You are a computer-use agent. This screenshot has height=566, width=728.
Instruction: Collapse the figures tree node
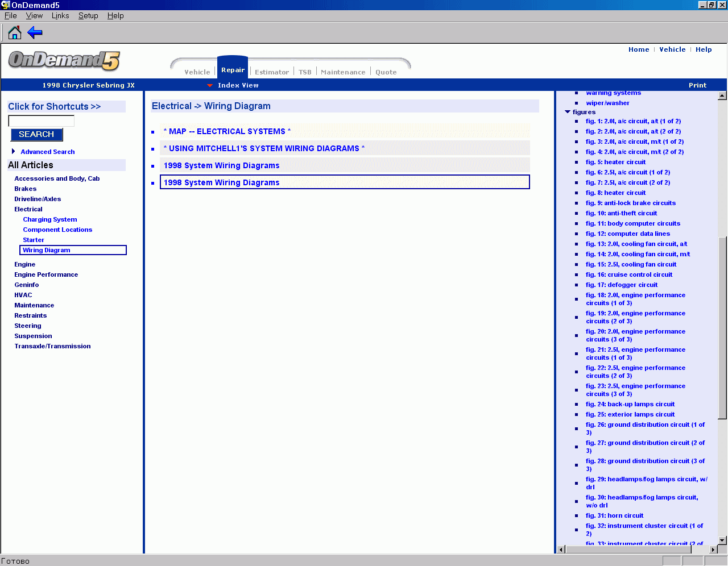(568, 112)
